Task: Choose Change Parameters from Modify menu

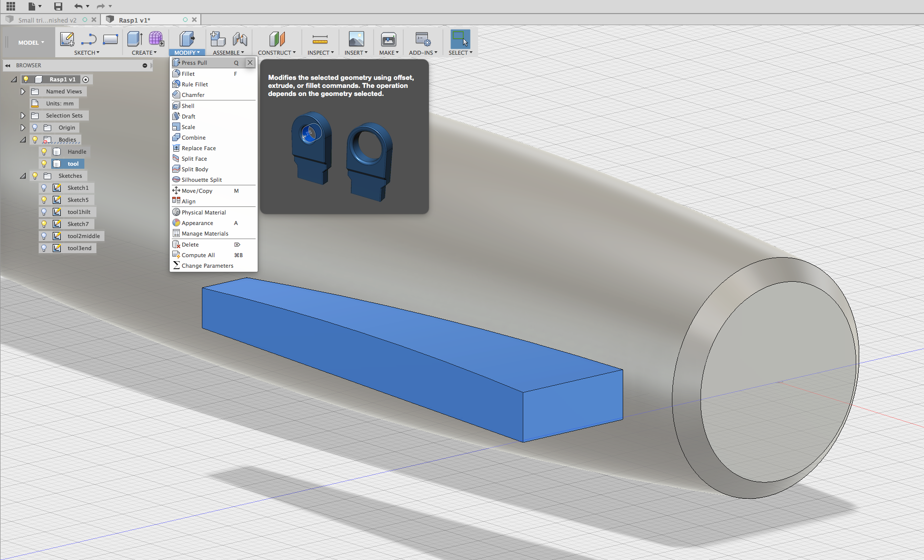Action: click(206, 265)
